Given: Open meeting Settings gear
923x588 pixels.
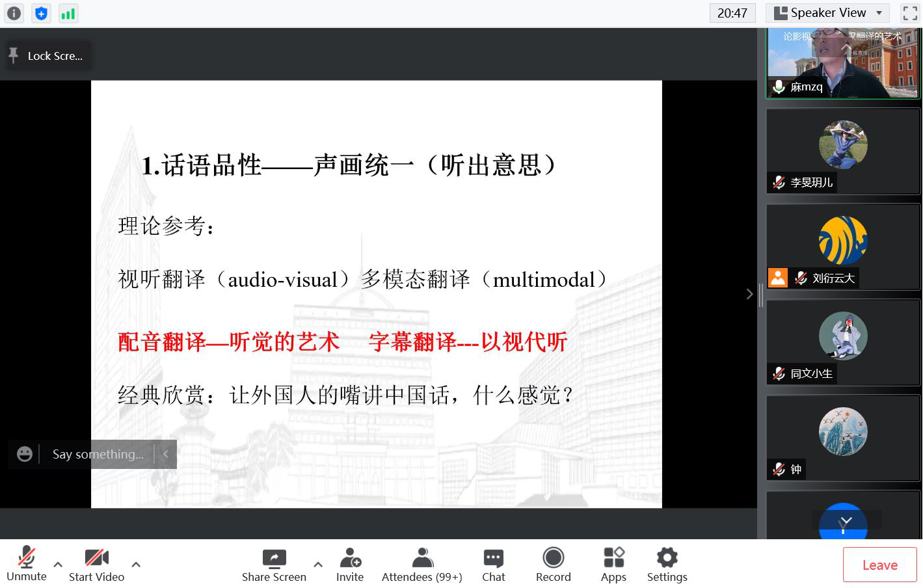Looking at the screenshot, I should tap(667, 564).
